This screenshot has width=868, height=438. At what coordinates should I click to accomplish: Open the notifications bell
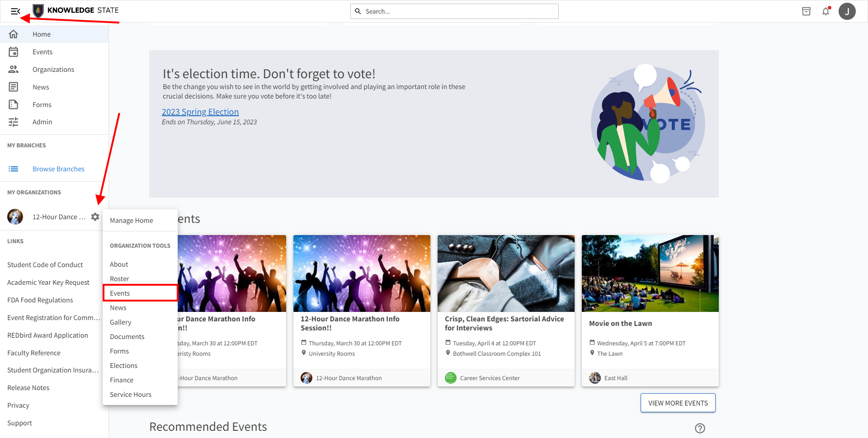pos(826,11)
